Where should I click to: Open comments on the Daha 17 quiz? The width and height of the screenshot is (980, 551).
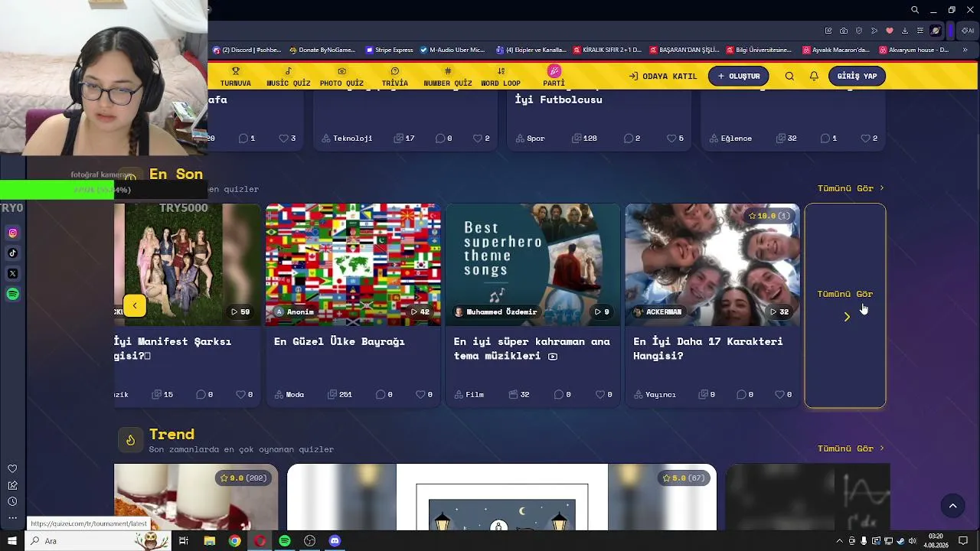click(x=745, y=395)
